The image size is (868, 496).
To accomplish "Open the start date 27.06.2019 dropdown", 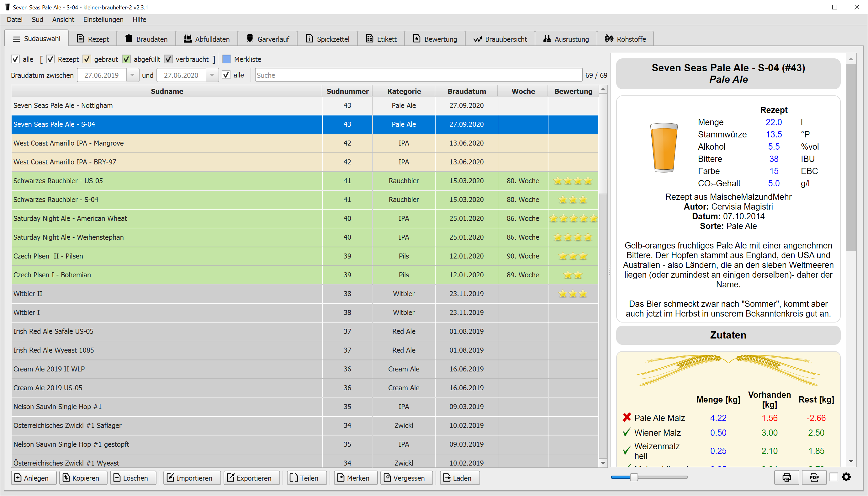I will tap(132, 75).
